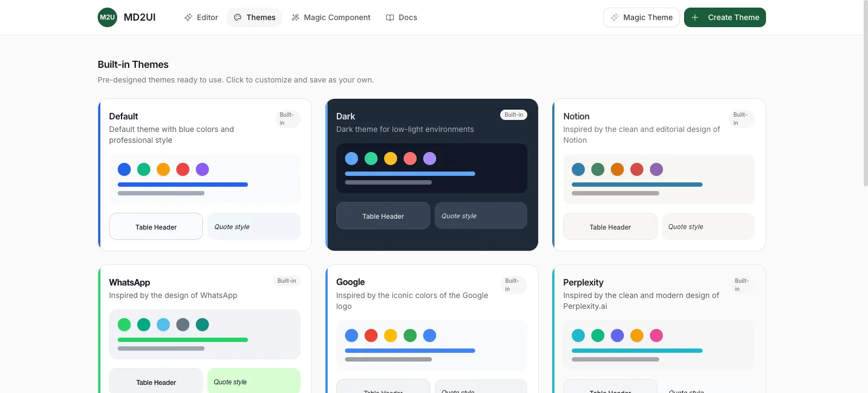Click the Docs book icon

pos(390,17)
